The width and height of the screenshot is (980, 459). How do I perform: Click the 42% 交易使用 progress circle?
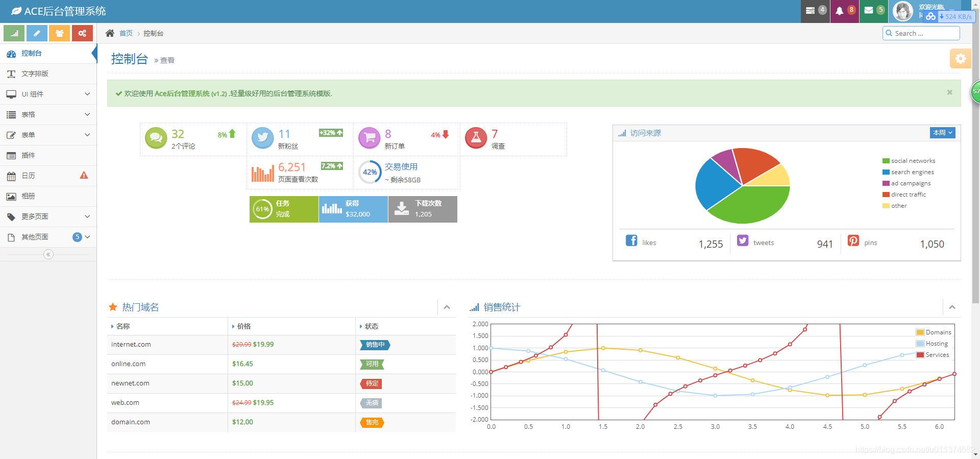coord(370,172)
